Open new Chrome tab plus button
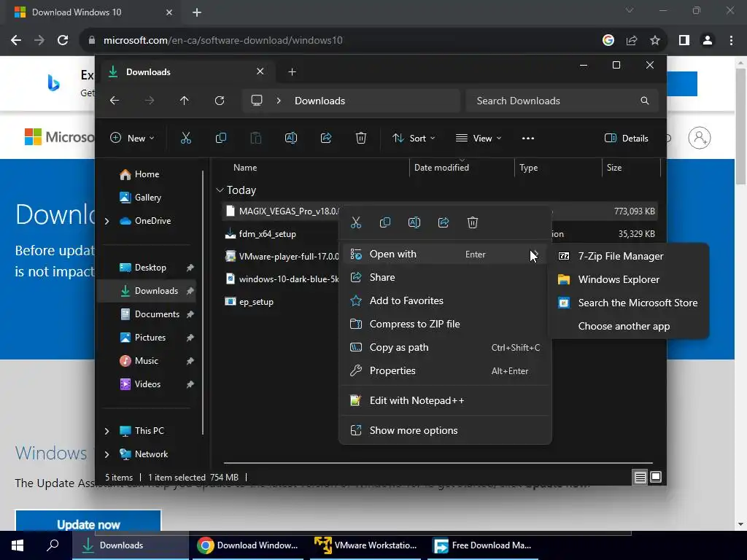The width and height of the screenshot is (747, 560). tap(197, 12)
